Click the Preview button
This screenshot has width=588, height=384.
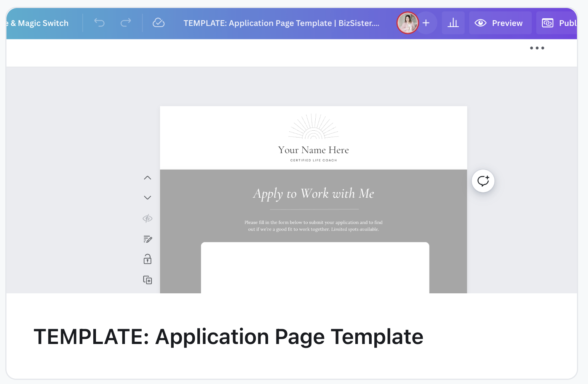click(x=500, y=23)
